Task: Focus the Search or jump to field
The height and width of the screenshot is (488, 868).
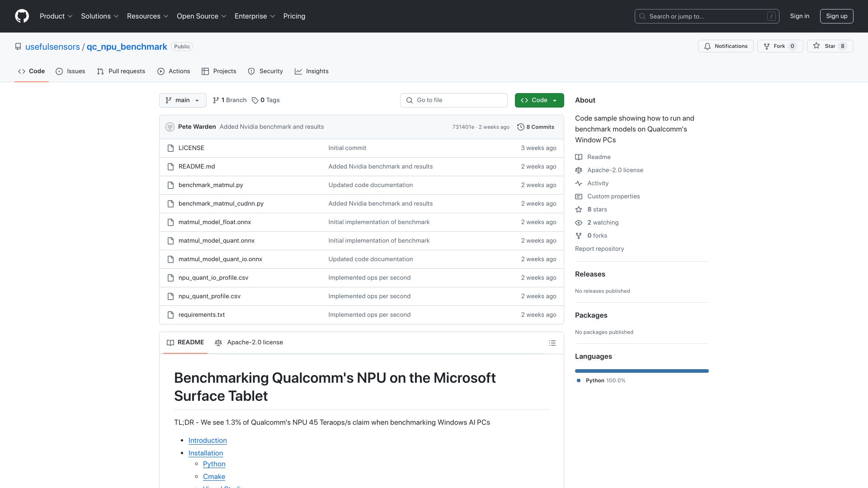Action: point(707,16)
